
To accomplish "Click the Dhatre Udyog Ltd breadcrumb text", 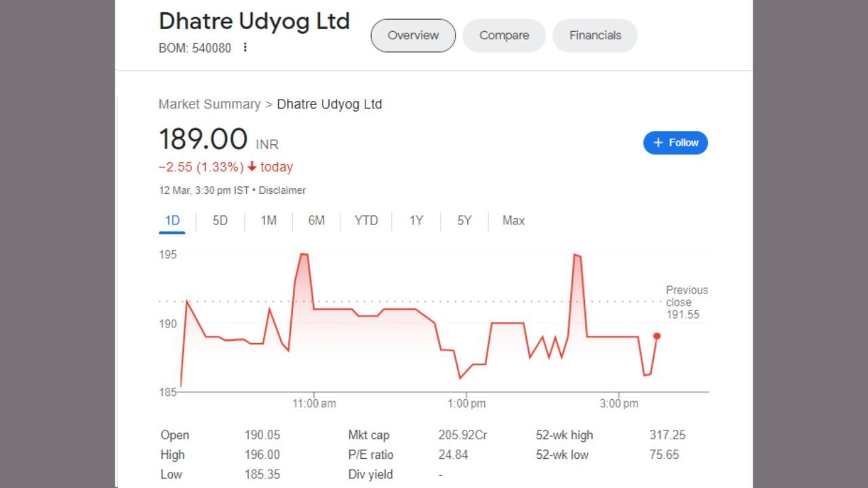I will 330,104.
